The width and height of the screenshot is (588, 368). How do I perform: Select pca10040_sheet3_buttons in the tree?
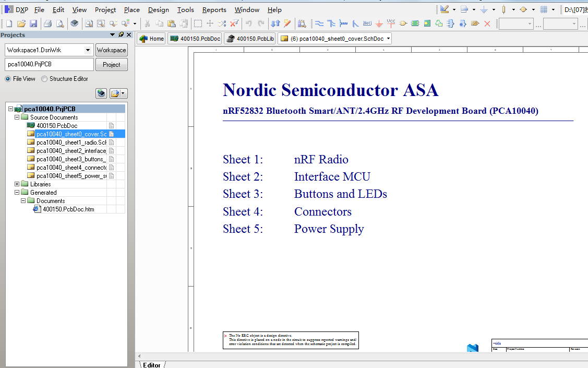71,159
